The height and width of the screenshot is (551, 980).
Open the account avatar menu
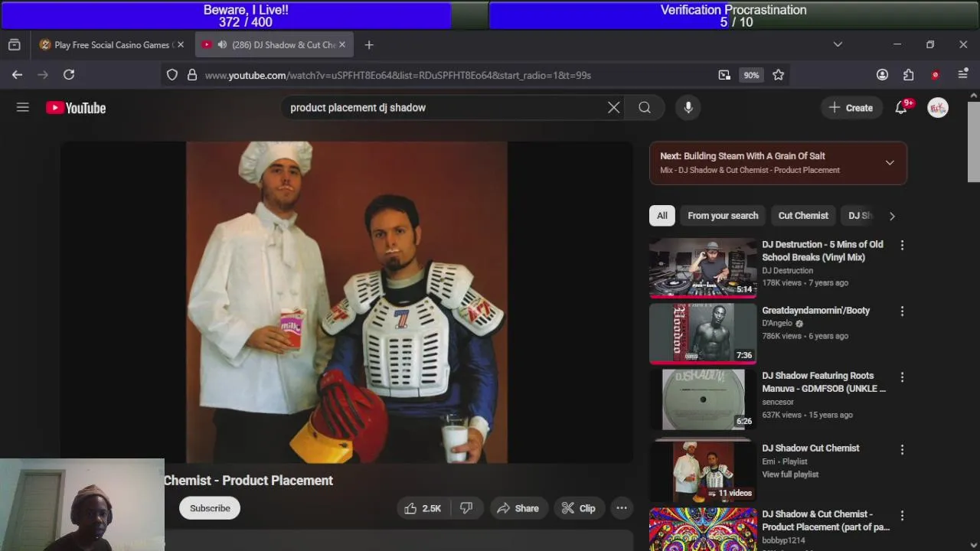938,108
